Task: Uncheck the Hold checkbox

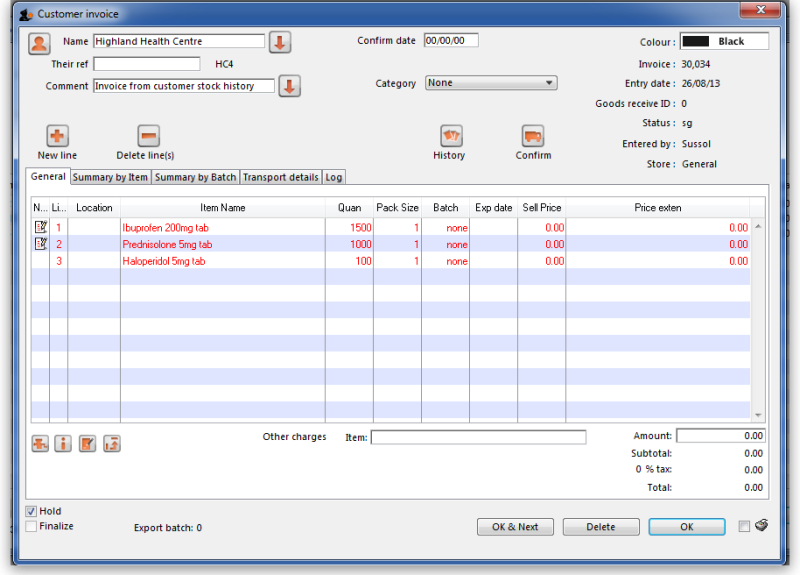Action: point(31,512)
